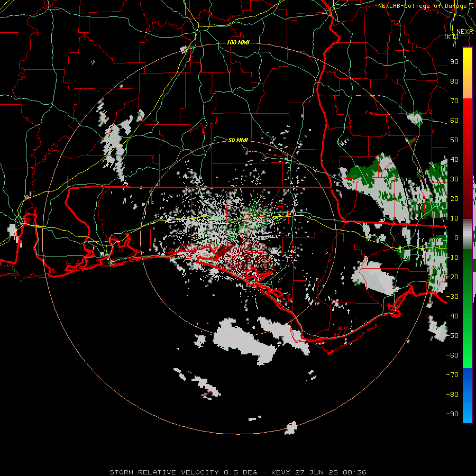Select the -60 value on velocity scale
The width and height of the screenshot is (476, 476).
tap(452, 355)
